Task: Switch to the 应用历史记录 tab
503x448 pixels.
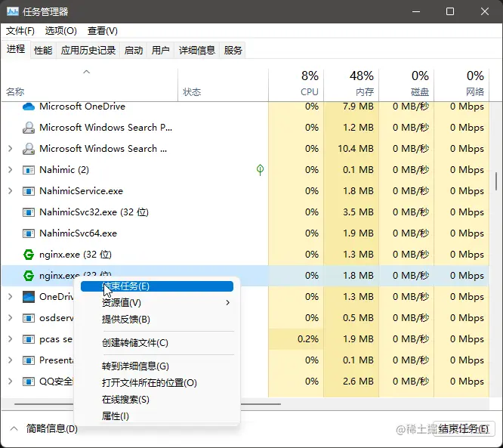Action: (x=88, y=51)
